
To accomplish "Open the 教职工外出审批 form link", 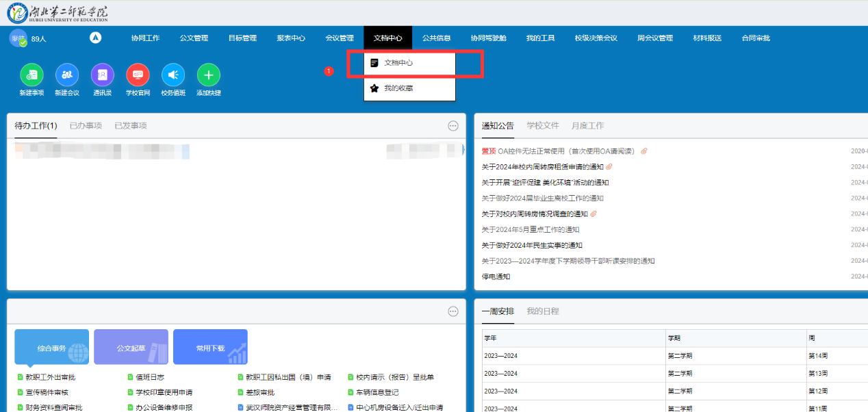I will coord(49,377).
